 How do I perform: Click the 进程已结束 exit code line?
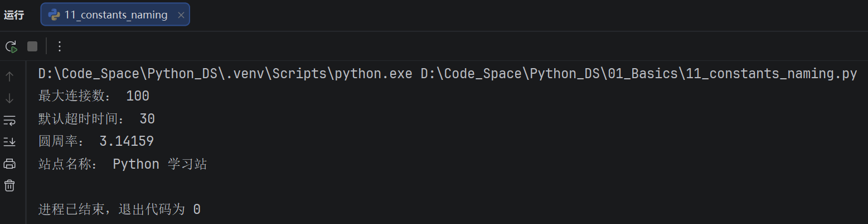pyautogui.click(x=119, y=209)
